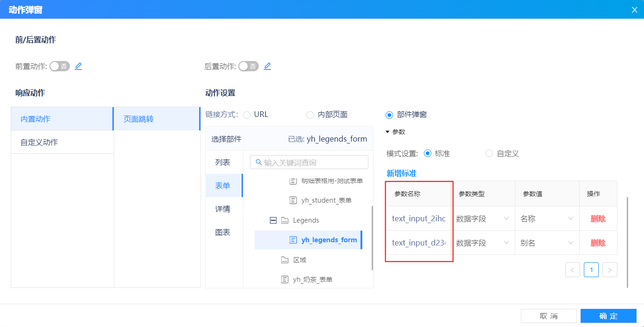Click the folder icon of 区域
This screenshot has height=327, width=644.
click(x=285, y=260)
